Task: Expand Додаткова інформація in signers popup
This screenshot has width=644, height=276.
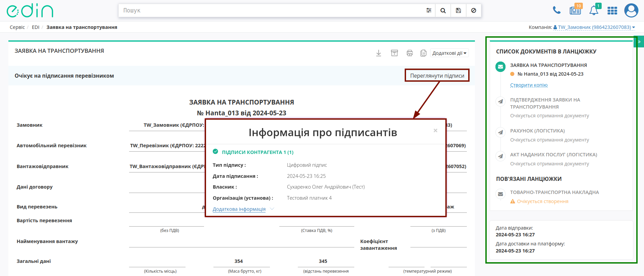Action: tap(239, 209)
